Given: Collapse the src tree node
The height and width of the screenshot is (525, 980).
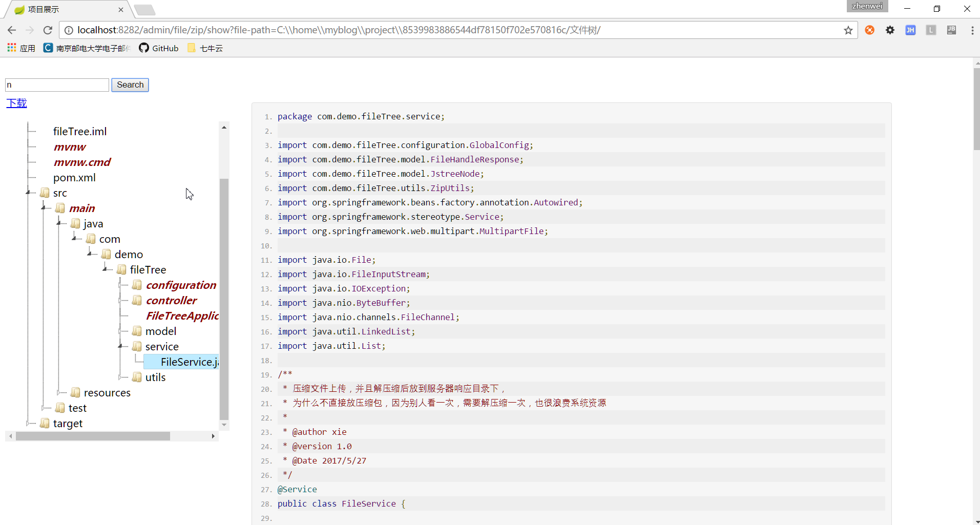Looking at the screenshot, I should (28, 193).
